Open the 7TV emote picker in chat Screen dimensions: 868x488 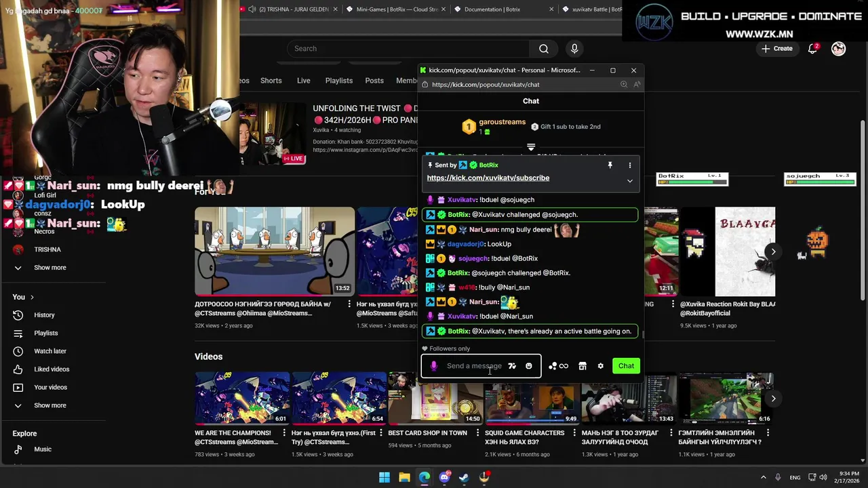(512, 366)
